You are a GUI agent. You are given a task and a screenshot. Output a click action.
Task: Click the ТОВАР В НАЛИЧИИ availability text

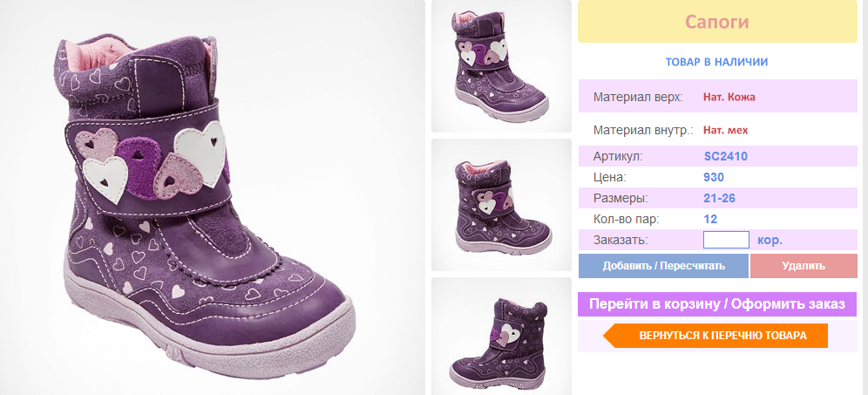pyautogui.click(x=716, y=62)
